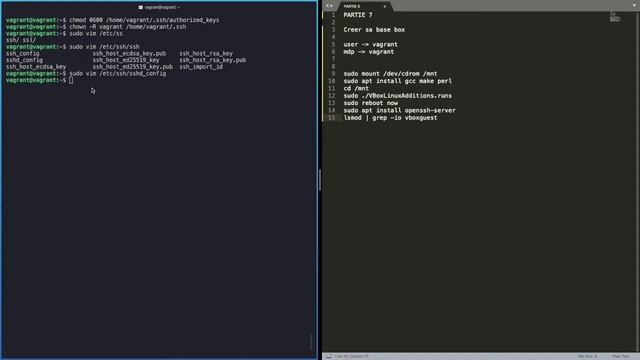Click the 'Creer sa base box' line
Screen dimensions: 640x360
pyautogui.click(x=374, y=30)
